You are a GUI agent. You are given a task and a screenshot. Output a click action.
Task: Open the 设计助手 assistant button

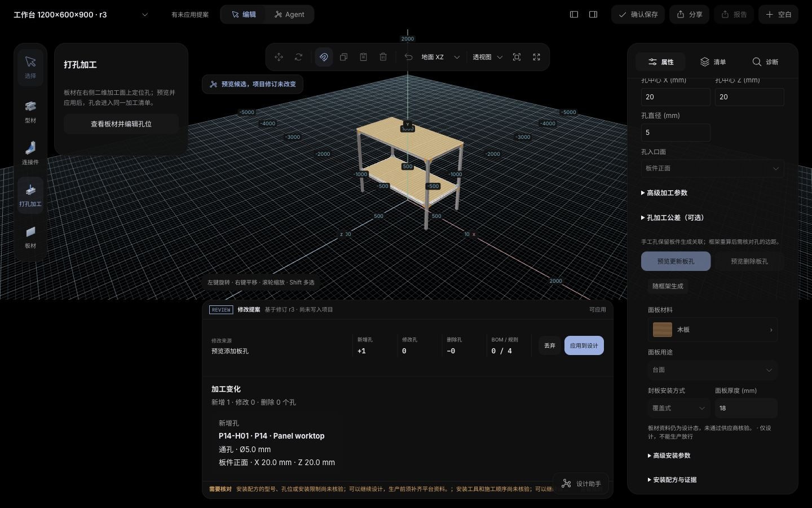581,484
